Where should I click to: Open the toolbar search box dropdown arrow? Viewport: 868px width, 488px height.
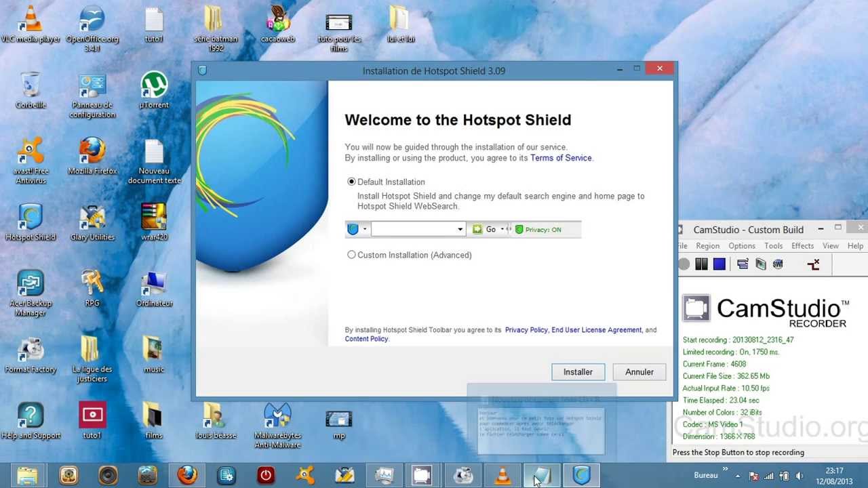pyautogui.click(x=460, y=229)
